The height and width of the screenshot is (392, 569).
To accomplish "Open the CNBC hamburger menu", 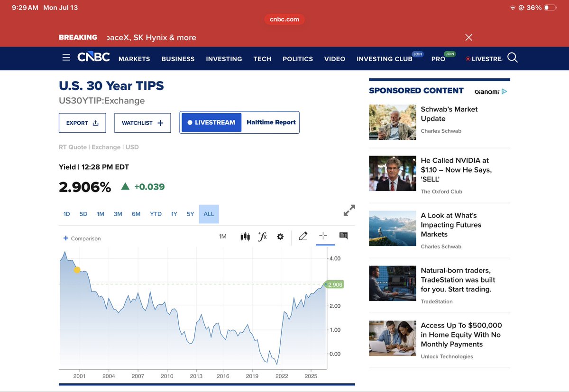I will [66, 58].
